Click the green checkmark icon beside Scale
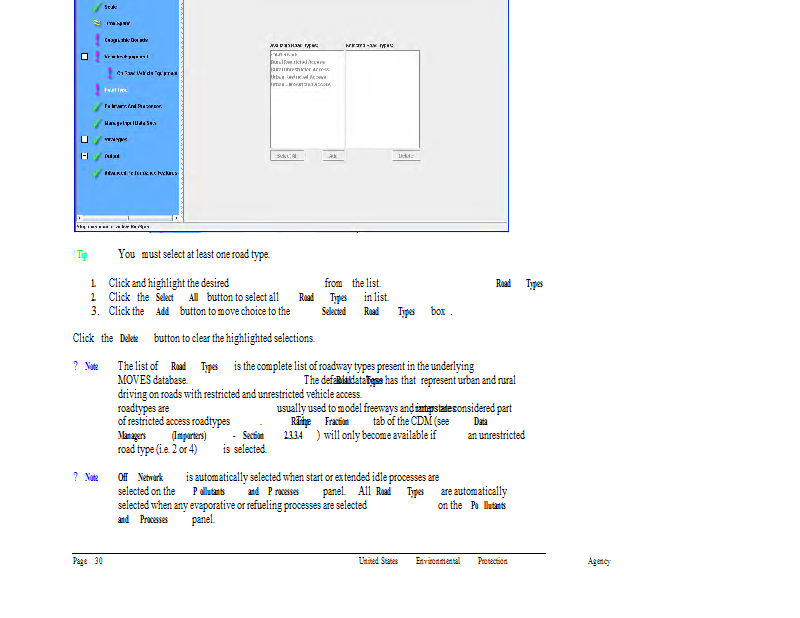 pyautogui.click(x=95, y=7)
